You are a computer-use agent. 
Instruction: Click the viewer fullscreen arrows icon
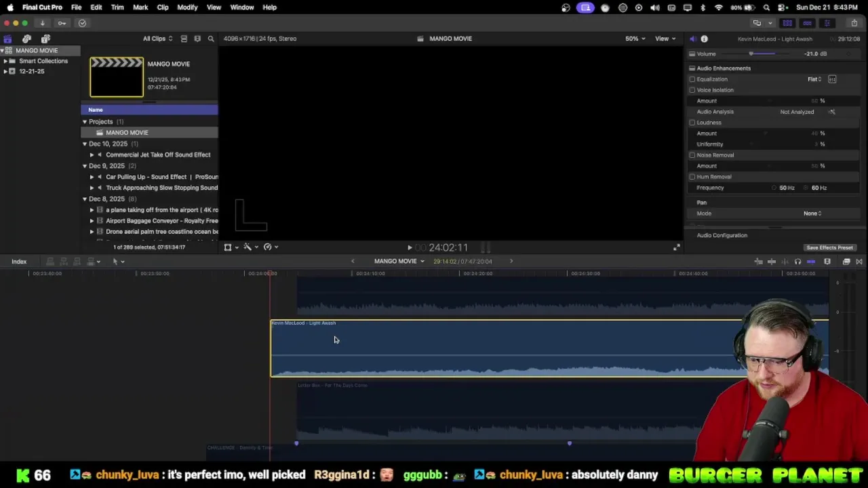676,247
